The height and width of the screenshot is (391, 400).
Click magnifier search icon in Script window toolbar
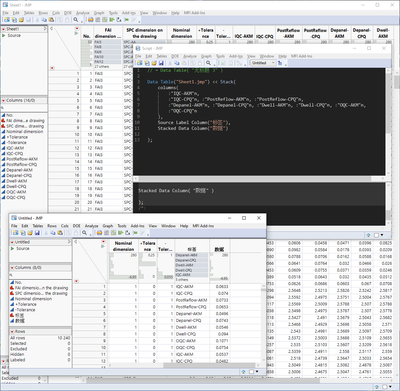208,63
